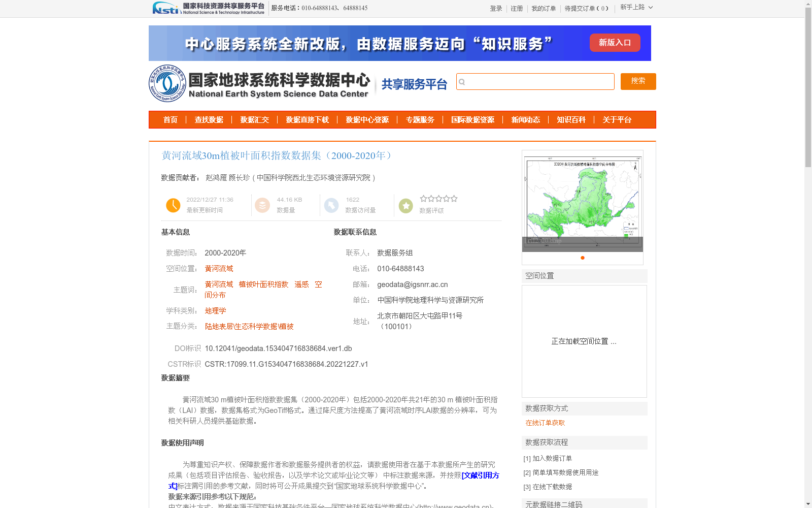
Task: Click the 在线订单获取 link
Action: click(545, 423)
